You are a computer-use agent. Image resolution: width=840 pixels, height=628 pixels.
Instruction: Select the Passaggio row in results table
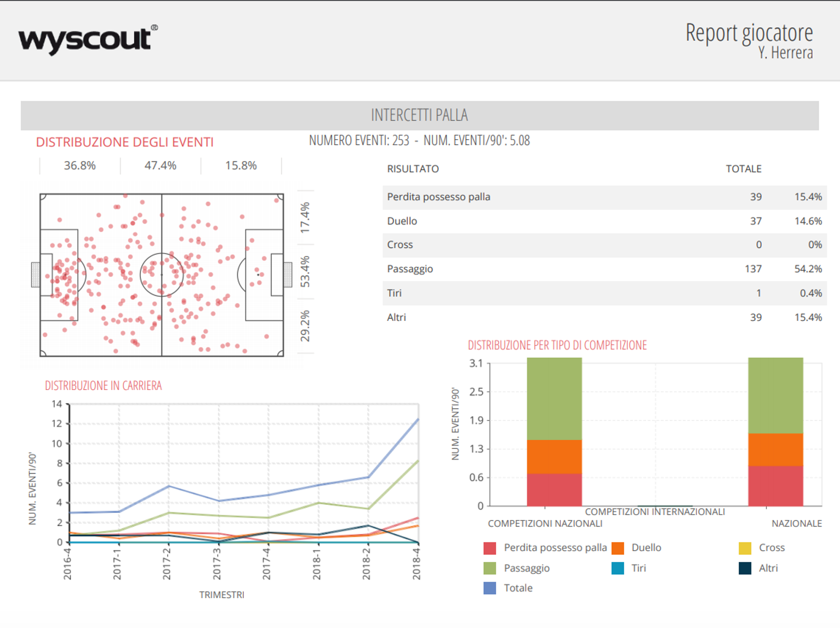coord(604,269)
